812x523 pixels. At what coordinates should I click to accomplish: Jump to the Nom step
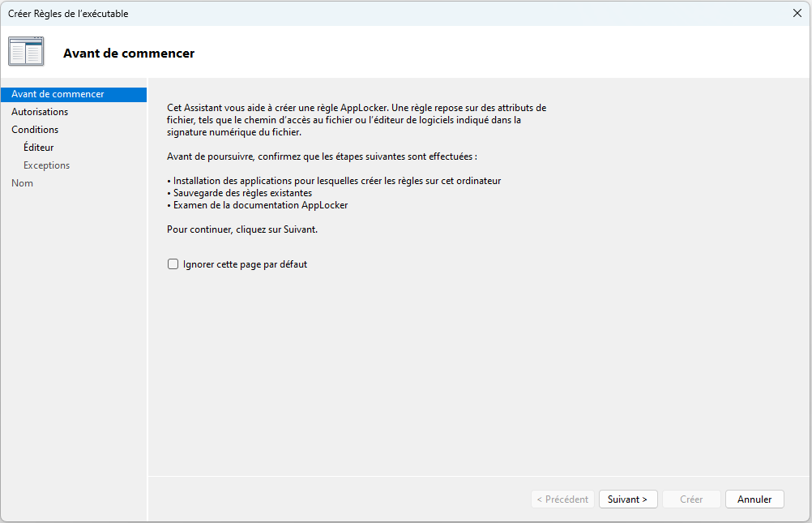tap(22, 183)
